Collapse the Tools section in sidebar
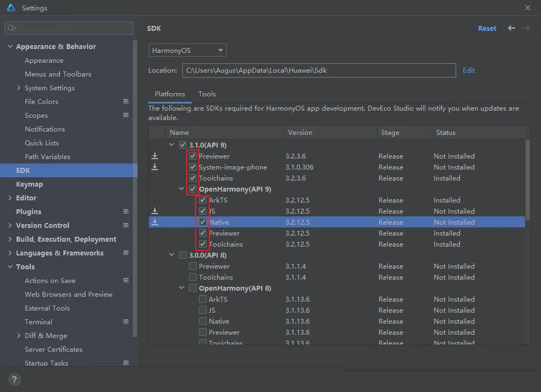Image resolution: width=541 pixels, height=392 pixels. 10,266
